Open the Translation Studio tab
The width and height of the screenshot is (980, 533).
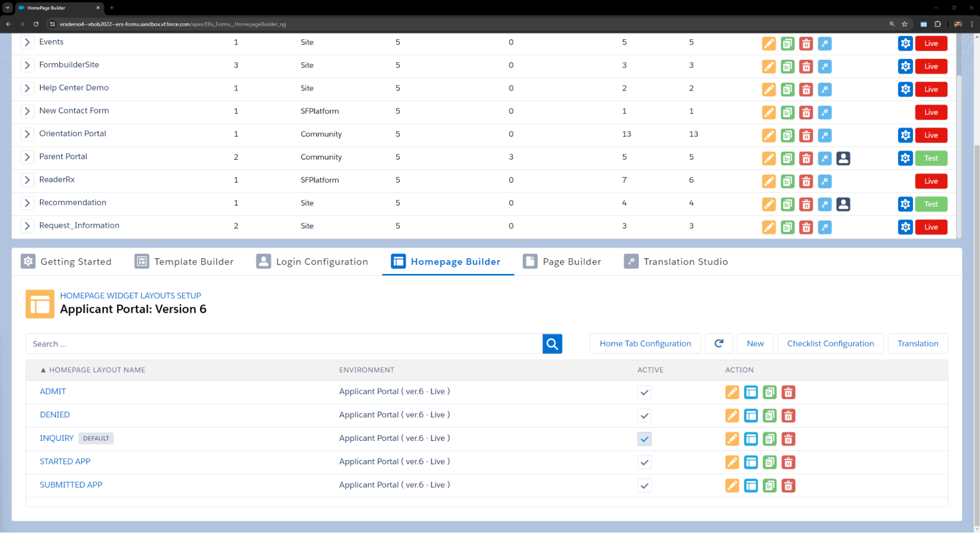676,262
